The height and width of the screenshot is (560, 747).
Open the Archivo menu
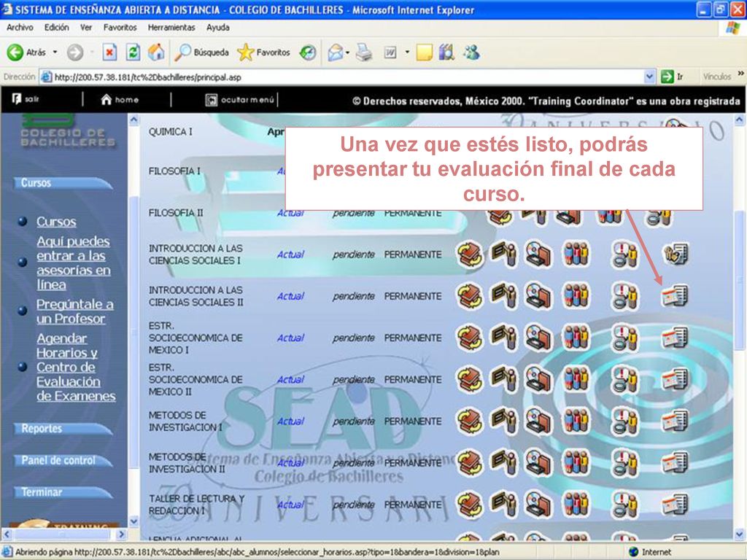[x=20, y=28]
